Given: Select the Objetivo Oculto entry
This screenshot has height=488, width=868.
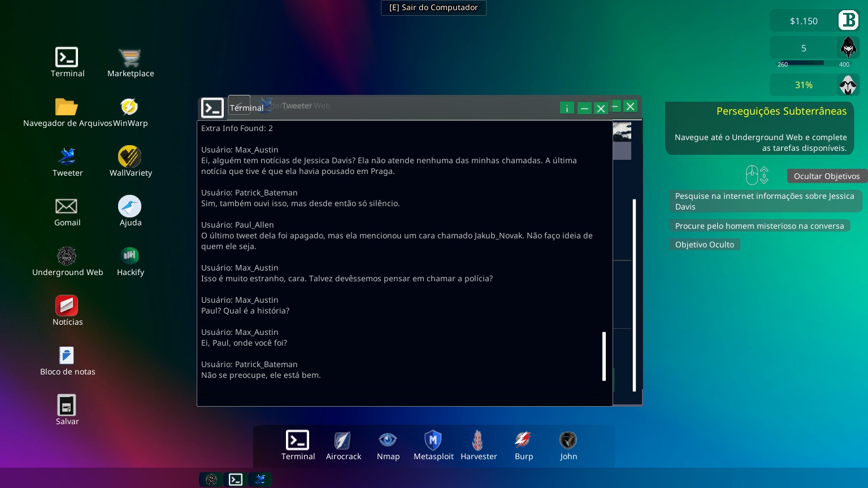Looking at the screenshot, I should point(705,245).
